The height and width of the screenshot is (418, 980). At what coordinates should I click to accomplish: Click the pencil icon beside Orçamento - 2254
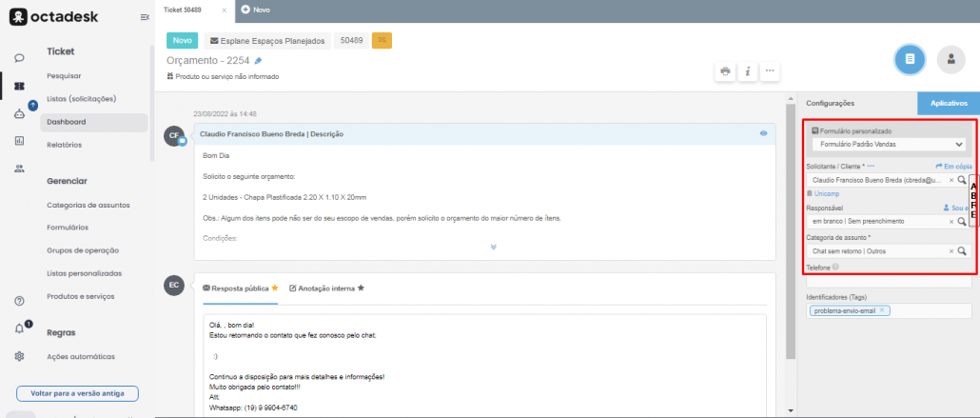click(x=258, y=61)
